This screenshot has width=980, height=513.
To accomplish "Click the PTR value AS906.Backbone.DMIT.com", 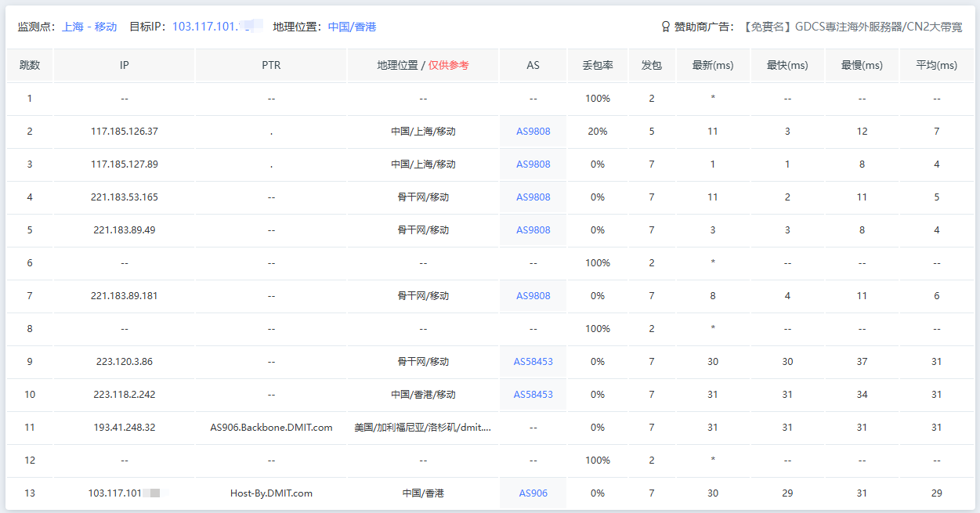I will point(271,428).
